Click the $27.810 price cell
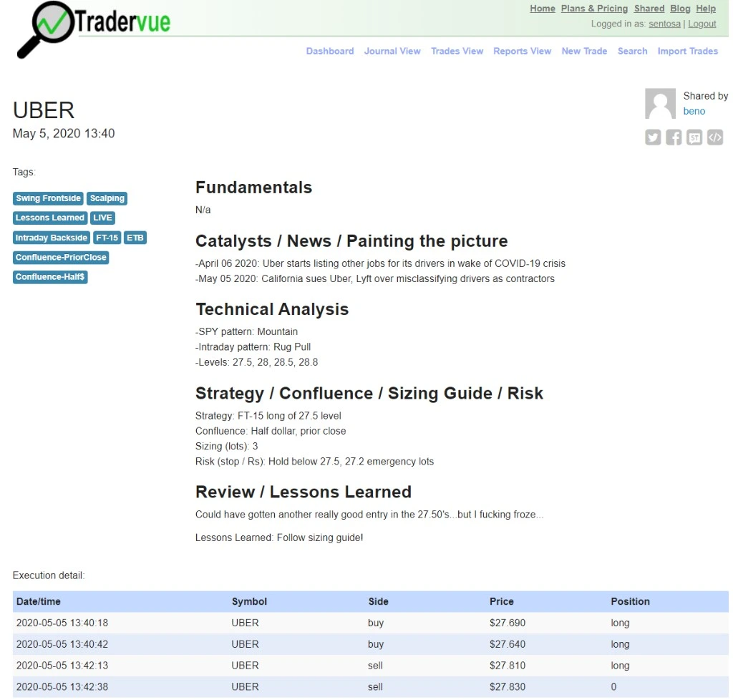Image resolution: width=733 pixels, height=700 pixels. [508, 666]
